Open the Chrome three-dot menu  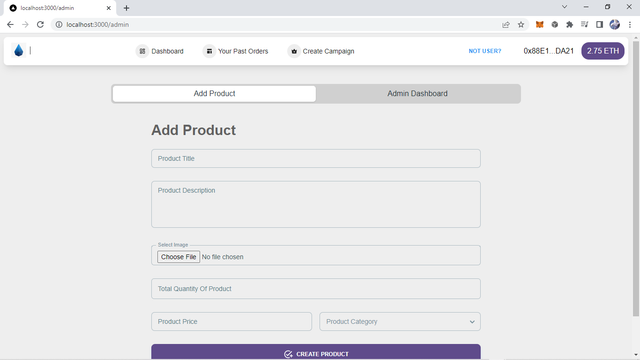[x=630, y=24]
